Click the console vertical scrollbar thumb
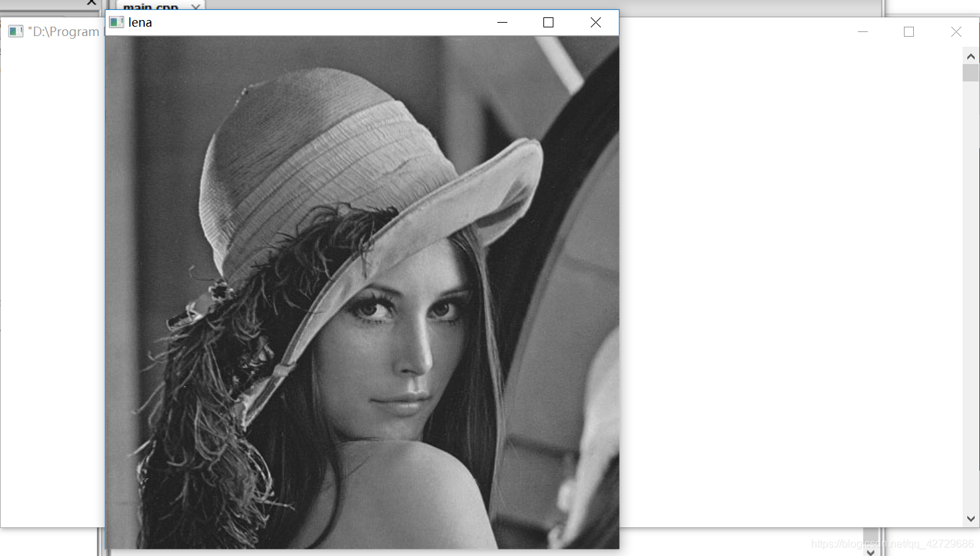The width and height of the screenshot is (980, 556). (x=971, y=73)
